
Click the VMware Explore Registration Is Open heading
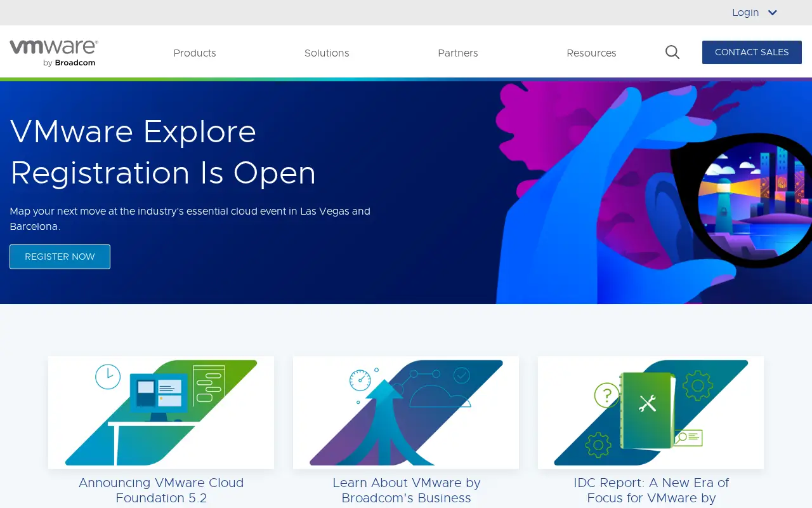tap(163, 152)
